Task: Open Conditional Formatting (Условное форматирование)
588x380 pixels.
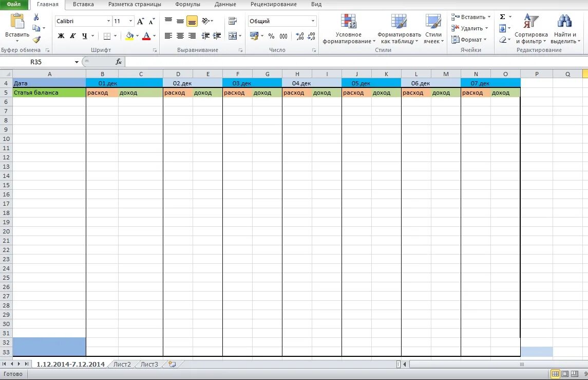Action: tap(349, 29)
